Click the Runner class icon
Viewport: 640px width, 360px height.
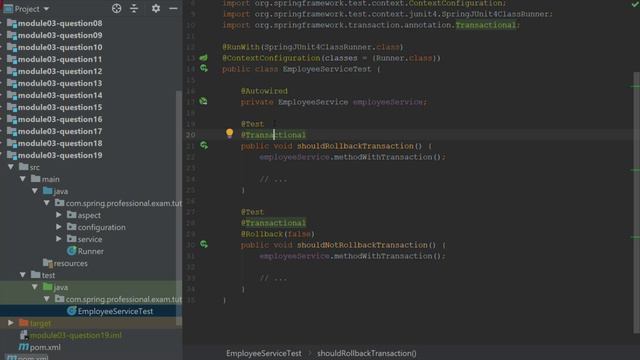pos(72,251)
